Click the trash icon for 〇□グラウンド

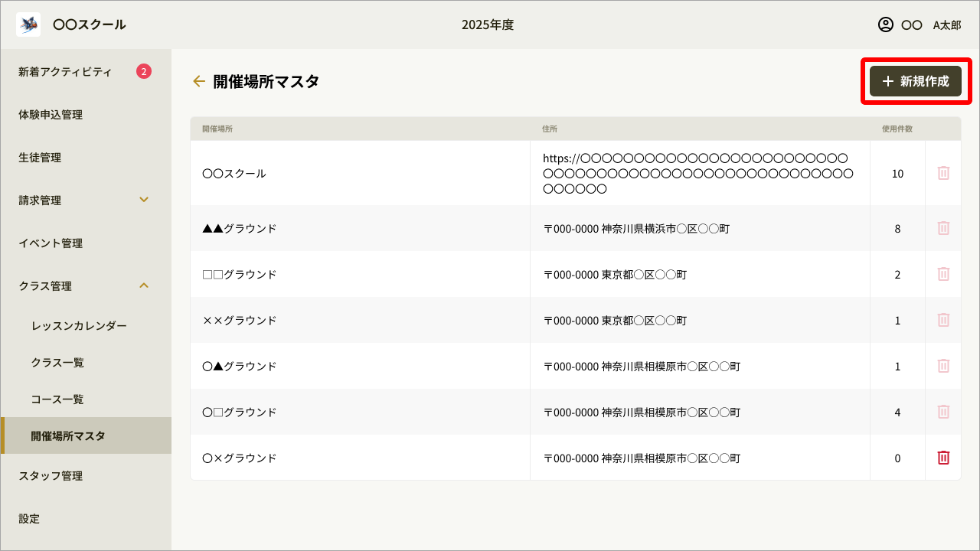point(943,412)
